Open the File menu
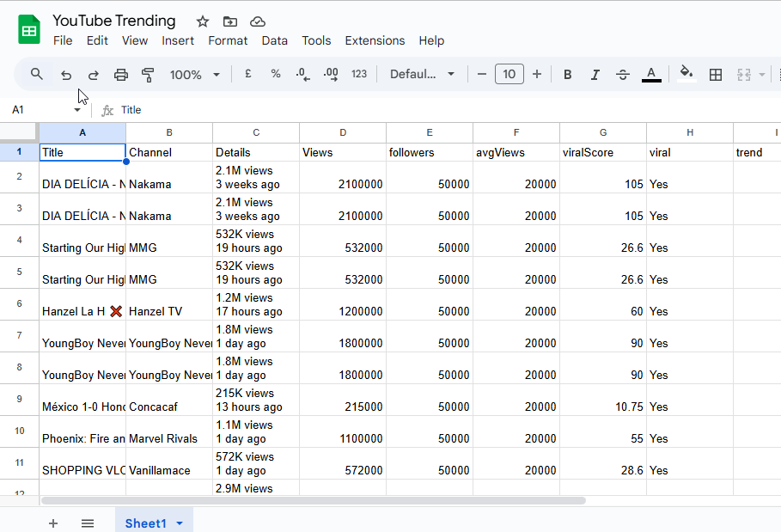This screenshot has height=532, width=781. click(63, 40)
